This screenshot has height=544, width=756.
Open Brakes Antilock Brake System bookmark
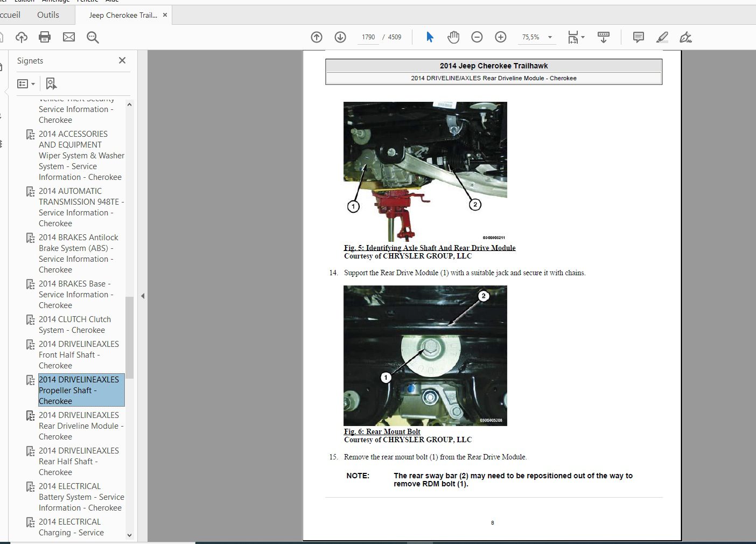click(79, 253)
